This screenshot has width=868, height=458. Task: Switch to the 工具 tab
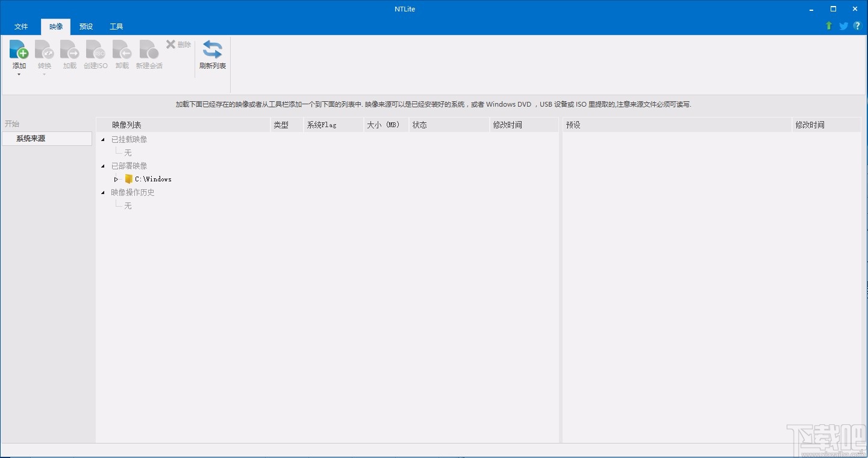point(116,27)
